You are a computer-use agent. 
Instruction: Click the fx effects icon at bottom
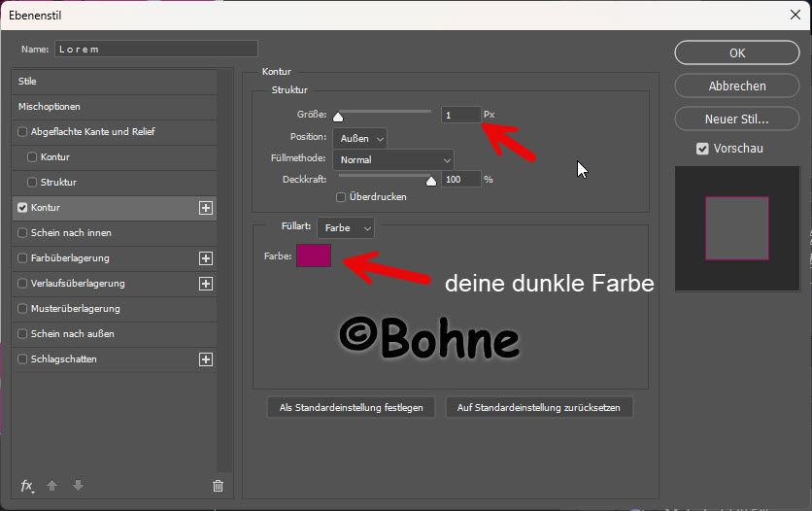27,486
